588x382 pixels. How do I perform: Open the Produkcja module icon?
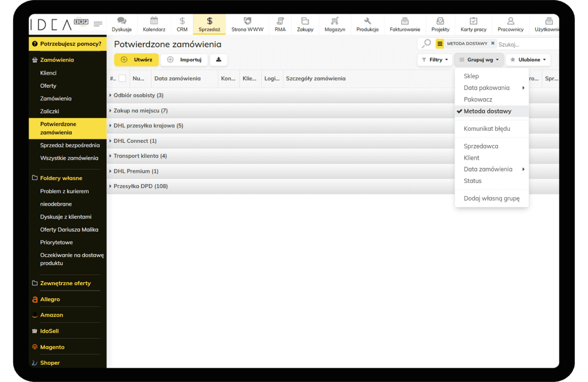(367, 21)
